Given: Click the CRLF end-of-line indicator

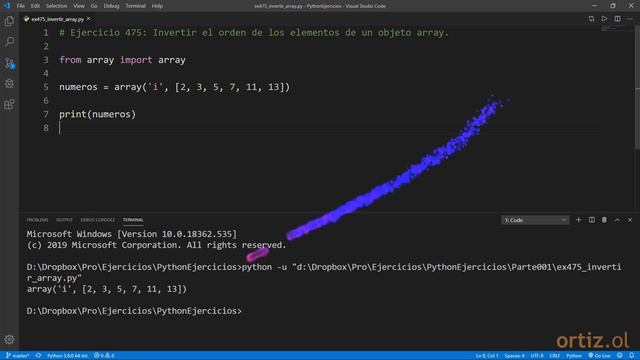Looking at the screenshot, I should click(x=554, y=356).
